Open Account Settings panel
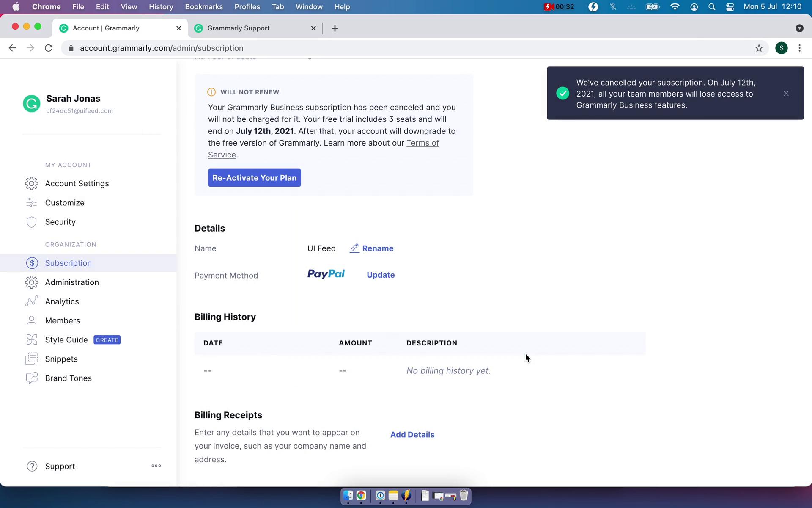The width and height of the screenshot is (812, 508). pyautogui.click(x=77, y=183)
